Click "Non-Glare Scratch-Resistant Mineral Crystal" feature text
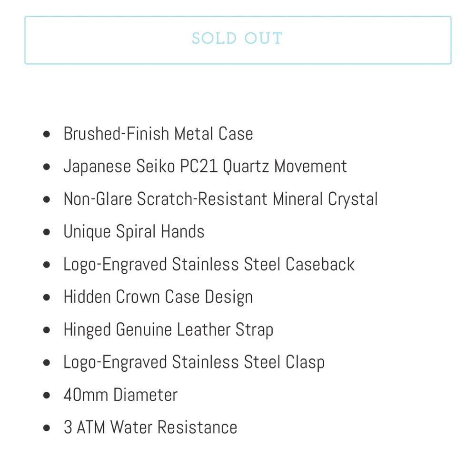476x476 pixels. (220, 199)
